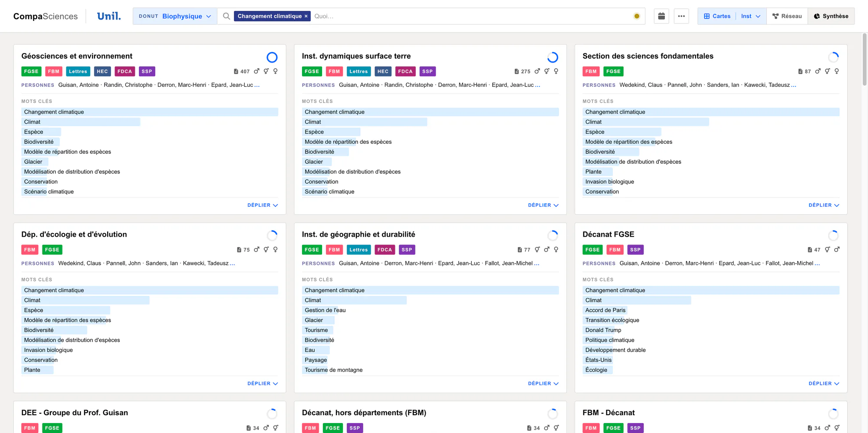Click the Tourisme de montagne keyword
868x433 pixels.
coord(333,370)
